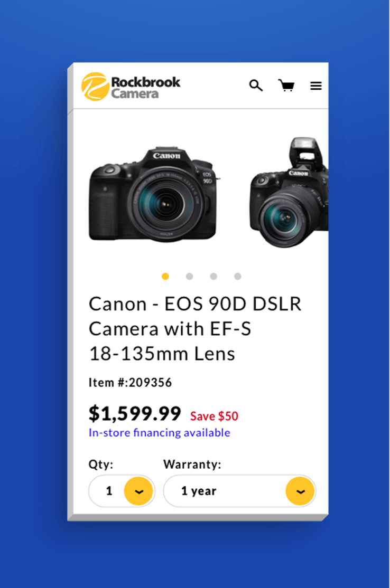Select the fourth carousel dot
This screenshot has height=588, width=390.
click(237, 276)
